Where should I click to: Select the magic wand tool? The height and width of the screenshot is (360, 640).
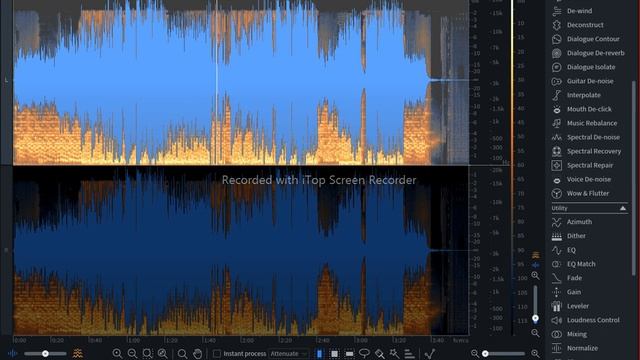394,353
